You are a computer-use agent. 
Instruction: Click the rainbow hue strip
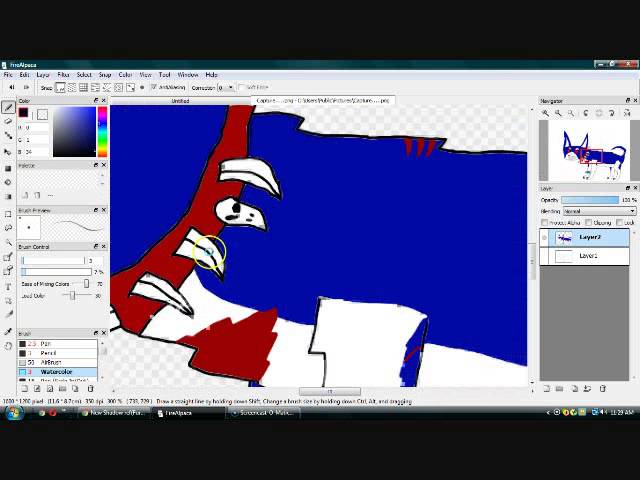tap(102, 131)
